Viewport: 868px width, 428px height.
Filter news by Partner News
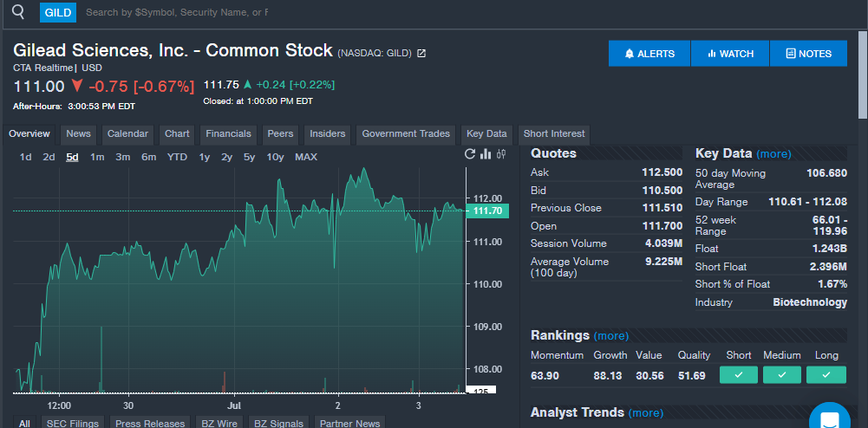pos(349,424)
